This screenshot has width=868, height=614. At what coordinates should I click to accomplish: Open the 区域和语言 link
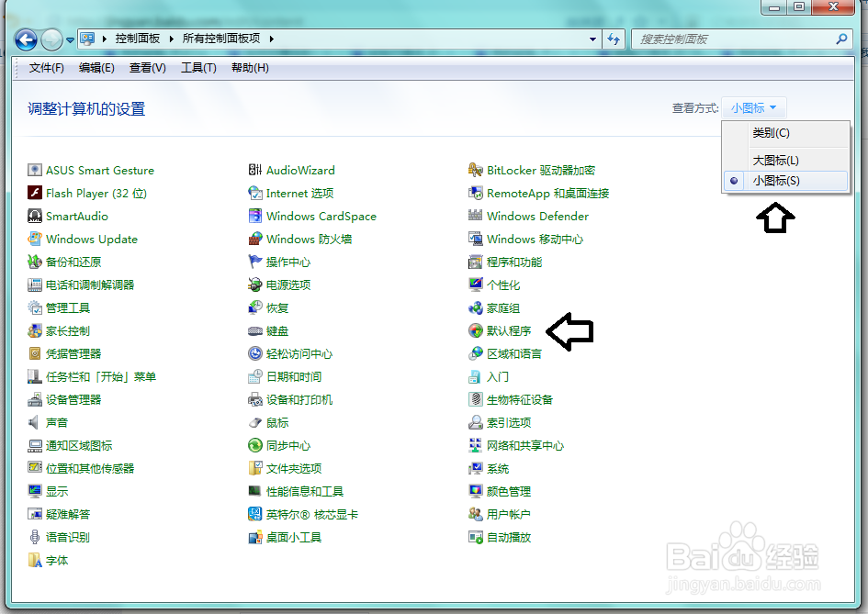pyautogui.click(x=514, y=354)
